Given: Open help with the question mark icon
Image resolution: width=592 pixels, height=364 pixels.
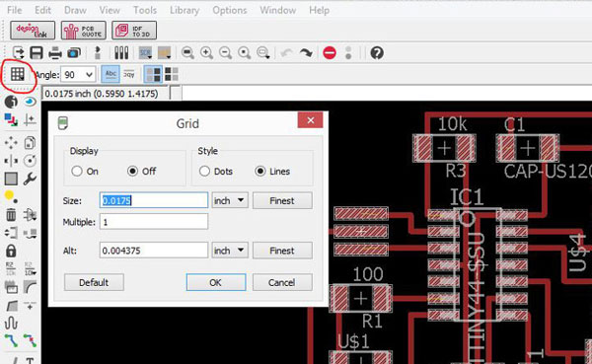Looking at the screenshot, I should 377,53.
